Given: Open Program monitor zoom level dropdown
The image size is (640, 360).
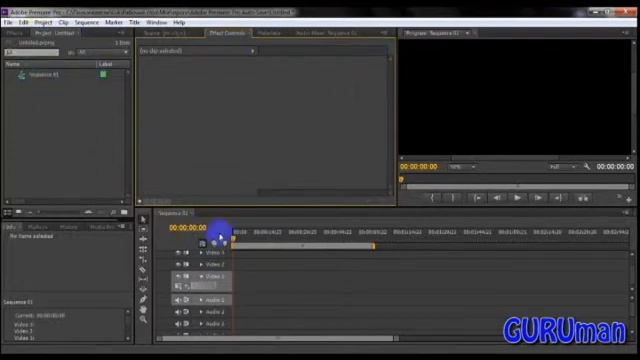Looking at the screenshot, I should [x=462, y=167].
